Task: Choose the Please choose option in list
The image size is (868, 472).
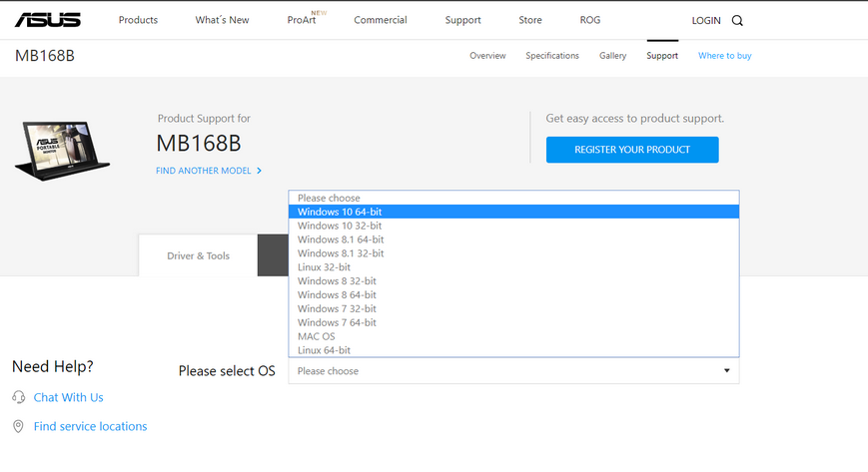Action: click(x=513, y=198)
